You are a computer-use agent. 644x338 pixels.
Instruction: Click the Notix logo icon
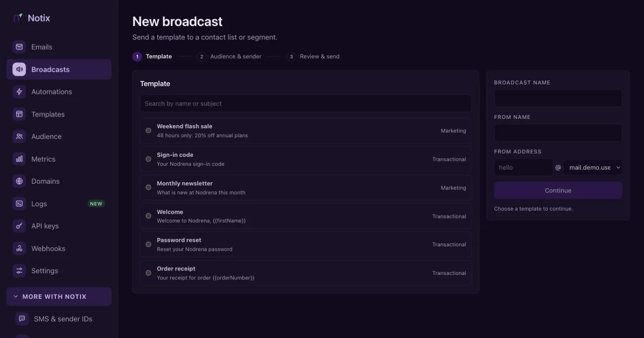click(x=18, y=18)
